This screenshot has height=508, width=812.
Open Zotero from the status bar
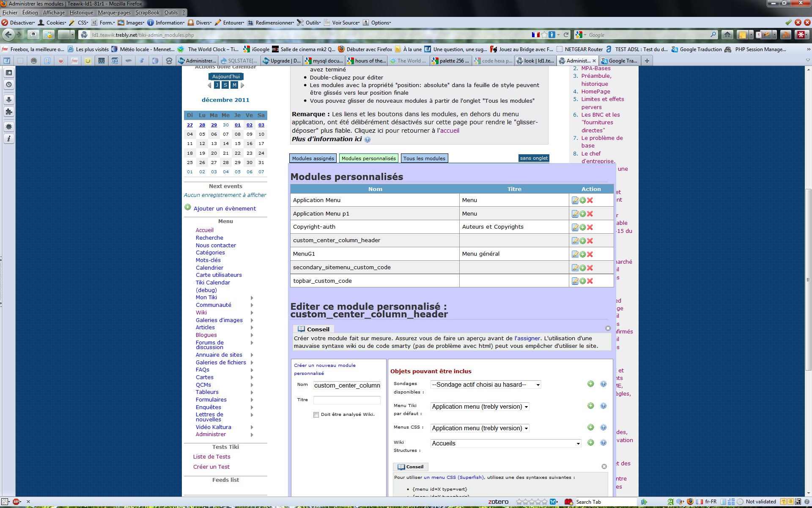coord(498,502)
